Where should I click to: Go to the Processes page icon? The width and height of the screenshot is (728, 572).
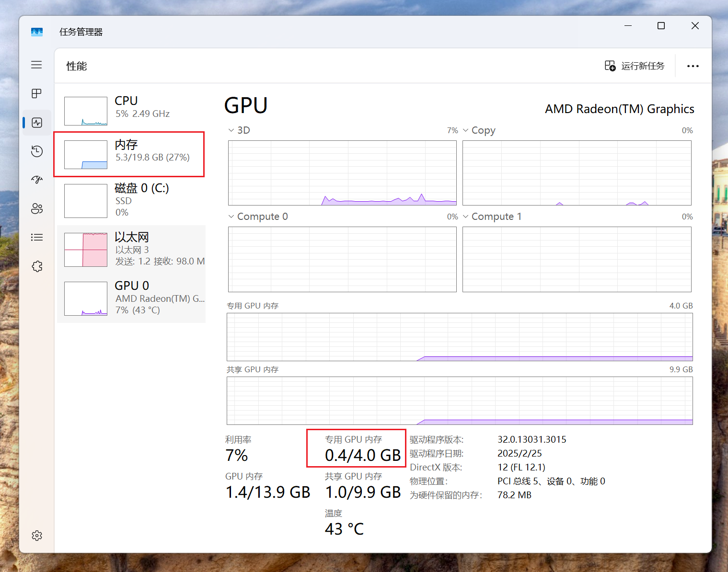(x=36, y=93)
